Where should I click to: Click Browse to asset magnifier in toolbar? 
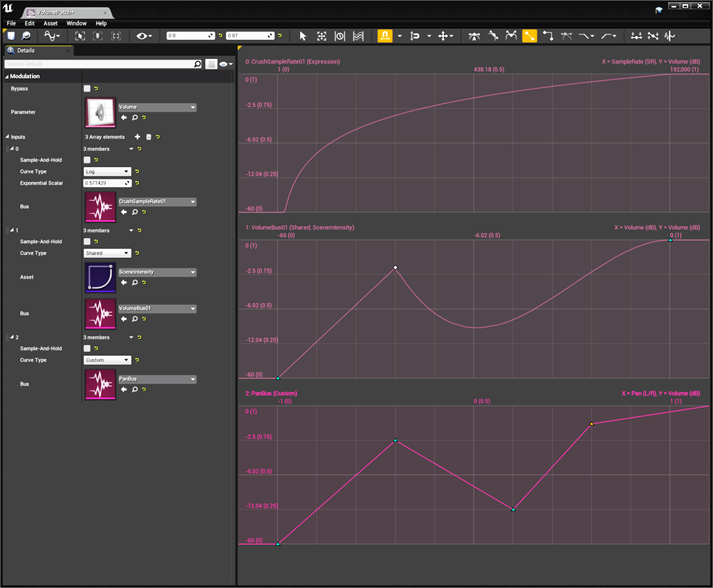(26, 36)
